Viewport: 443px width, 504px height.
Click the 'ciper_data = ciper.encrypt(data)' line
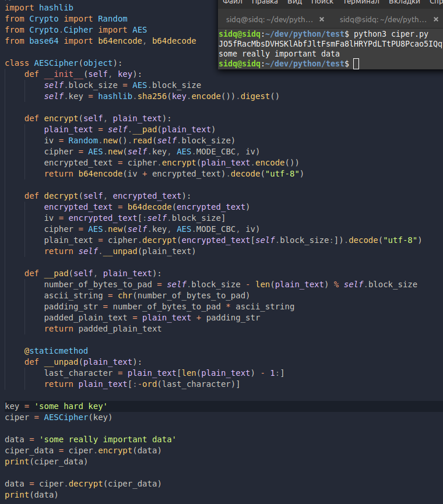(x=83, y=450)
